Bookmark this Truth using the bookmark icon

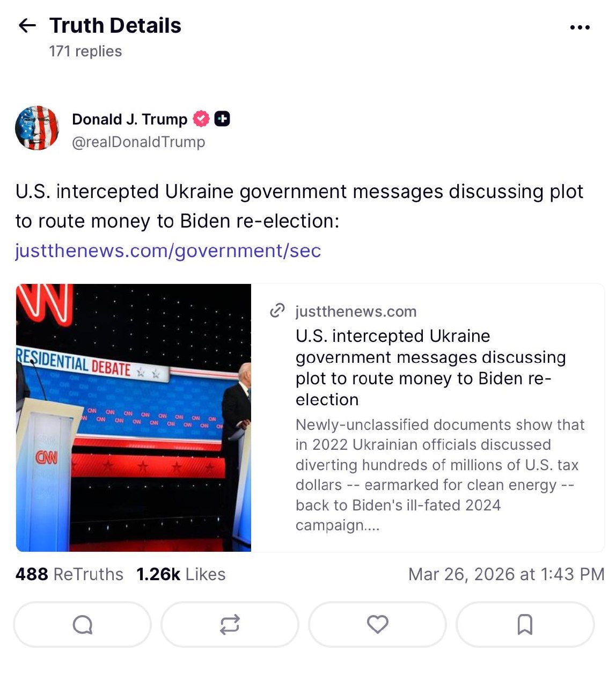pyautogui.click(x=525, y=625)
